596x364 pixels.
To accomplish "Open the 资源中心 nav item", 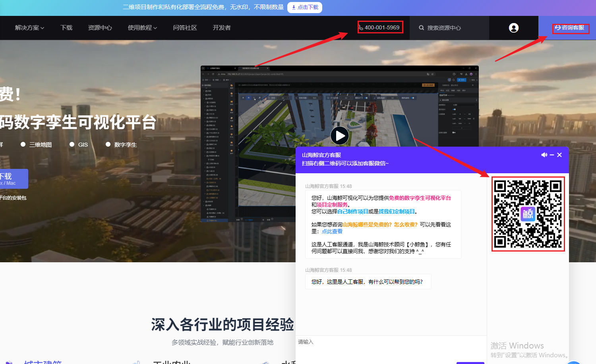I will 100,28.
